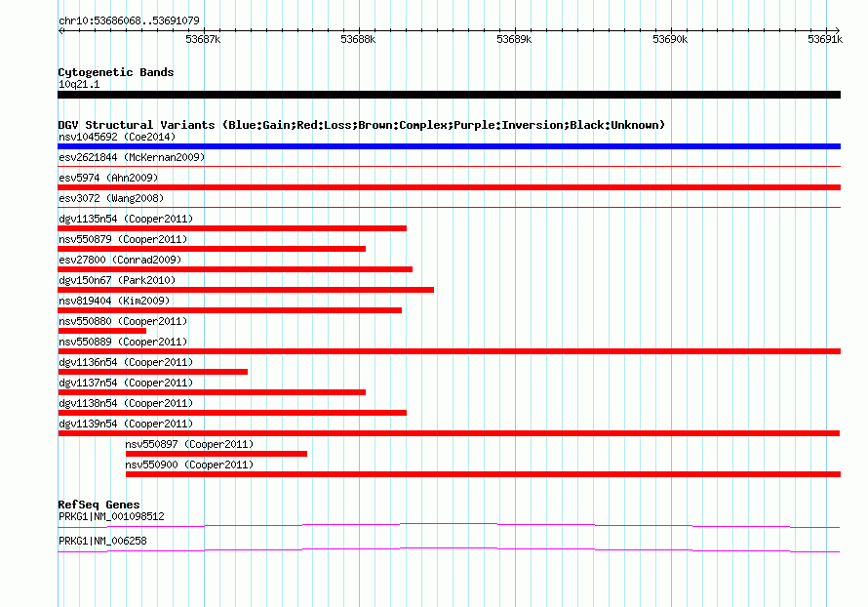Viewport: 868px width, 607px height.
Task: Click the 53687k ruler tick label
Action: [x=203, y=39]
